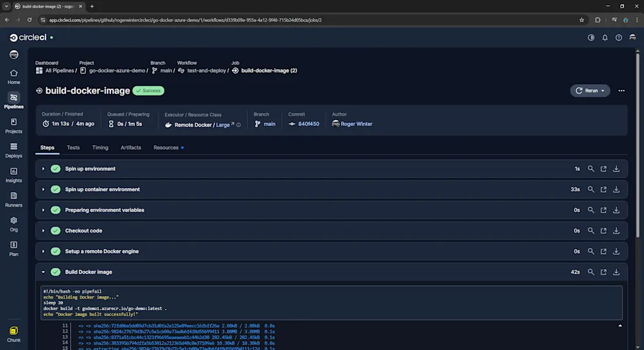Open Large resource class link
Screen dimensions: 644x350
(x=225, y=125)
